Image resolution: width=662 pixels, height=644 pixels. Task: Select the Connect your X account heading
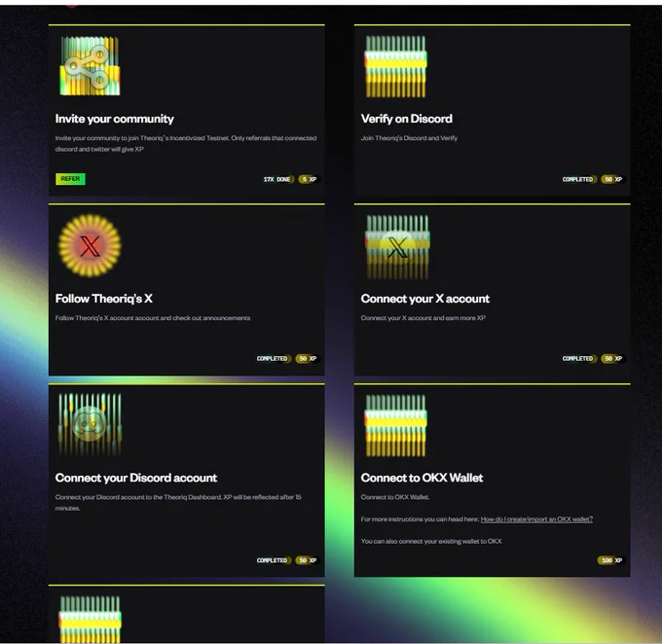[425, 299]
